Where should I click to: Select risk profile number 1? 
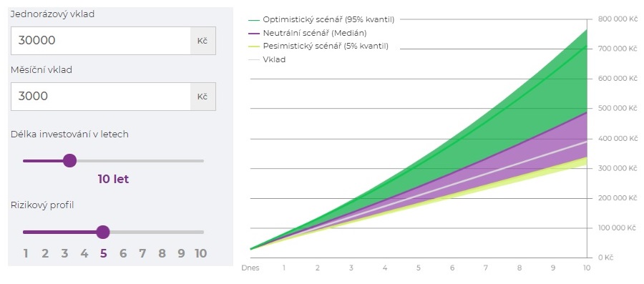pos(26,254)
